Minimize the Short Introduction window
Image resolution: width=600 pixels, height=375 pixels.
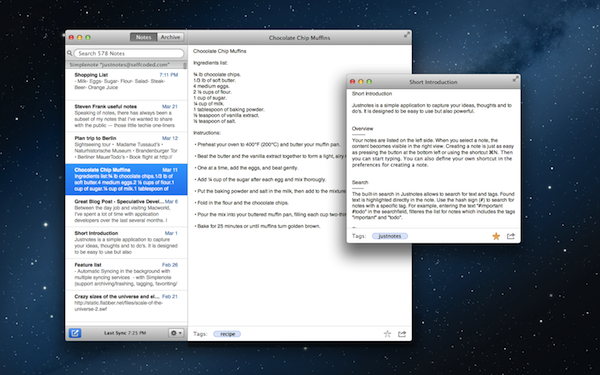pyautogui.click(x=361, y=82)
